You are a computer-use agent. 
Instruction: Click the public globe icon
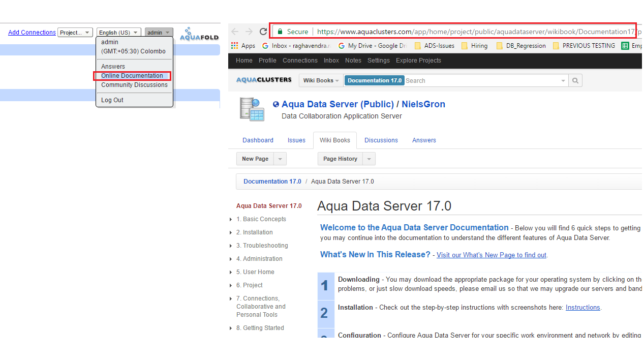(x=276, y=104)
